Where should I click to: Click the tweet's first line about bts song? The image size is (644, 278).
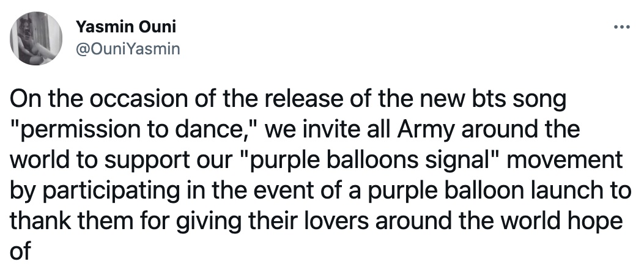288,100
